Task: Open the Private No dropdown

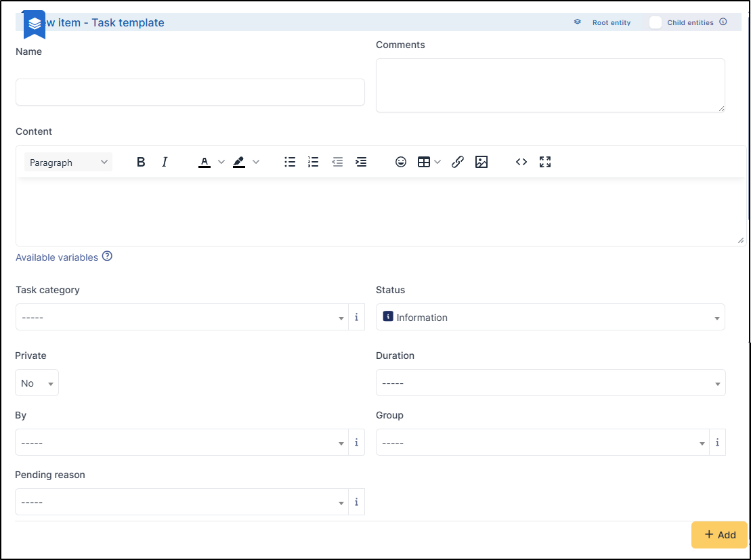Action: (x=37, y=383)
